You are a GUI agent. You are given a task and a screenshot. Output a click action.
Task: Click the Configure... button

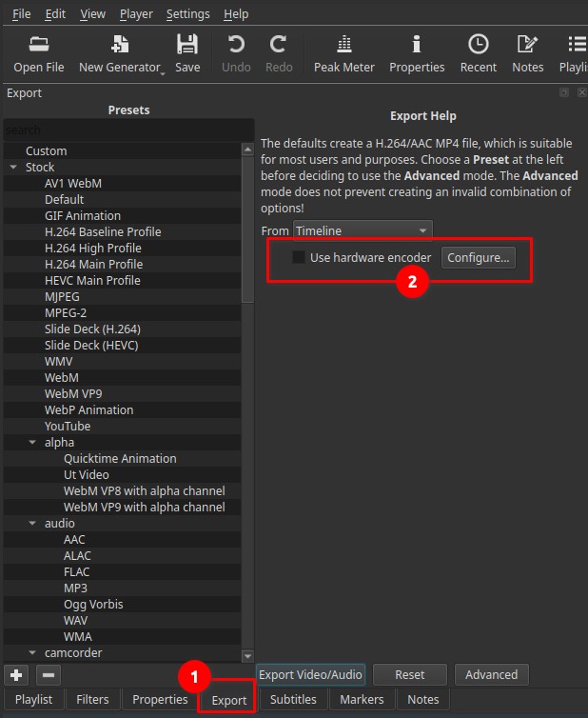point(478,257)
